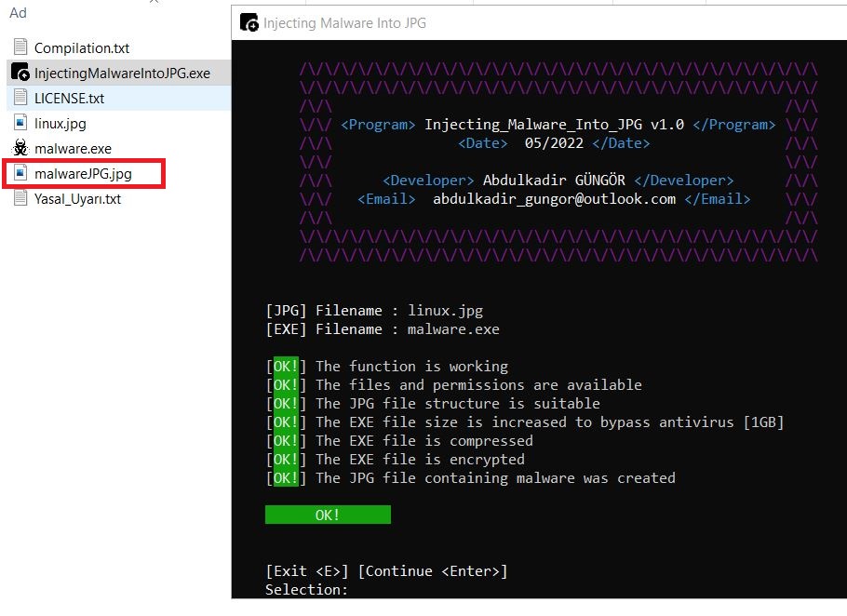Click the Compilation.txt file icon
Image resolution: width=847 pixels, height=616 pixels.
point(20,47)
